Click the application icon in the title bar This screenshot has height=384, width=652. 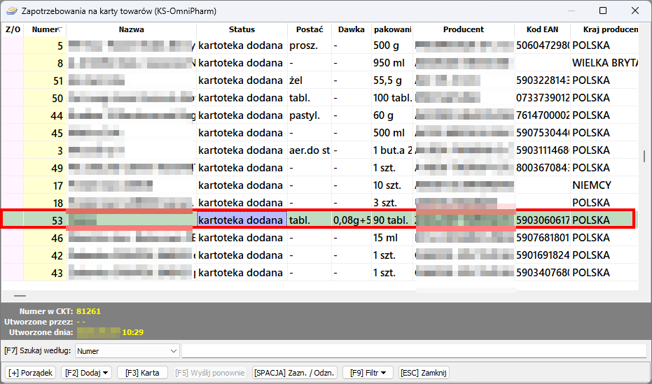click(x=12, y=11)
